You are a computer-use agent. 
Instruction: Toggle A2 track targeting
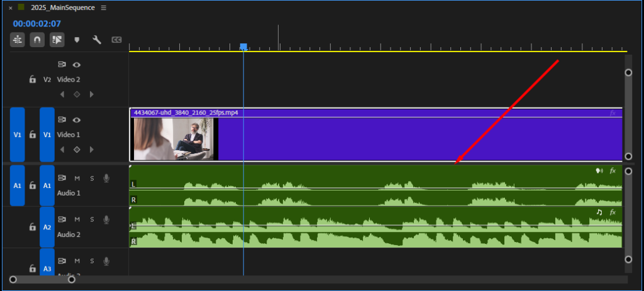[47, 227]
